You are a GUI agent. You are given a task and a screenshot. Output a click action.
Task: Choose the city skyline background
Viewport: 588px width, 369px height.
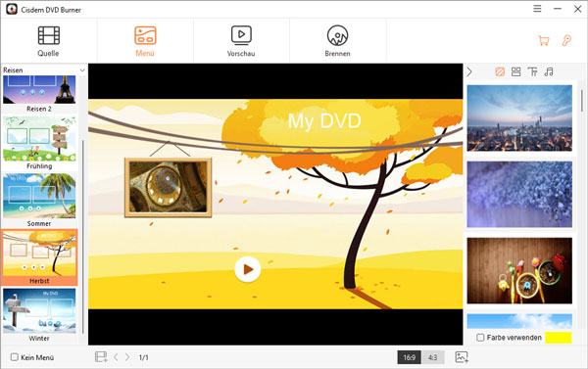pyautogui.click(x=519, y=118)
